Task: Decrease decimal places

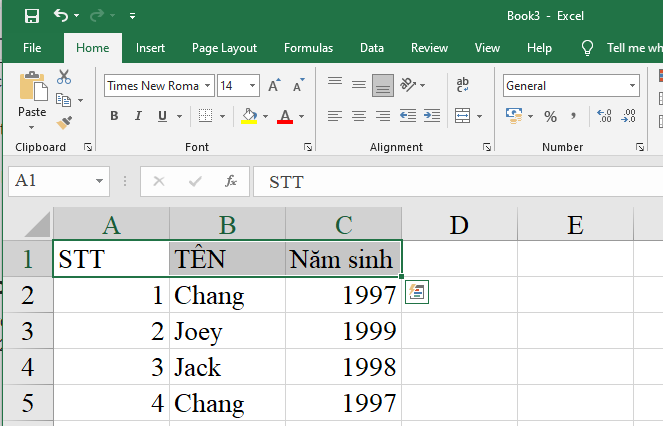Action: [x=628, y=116]
